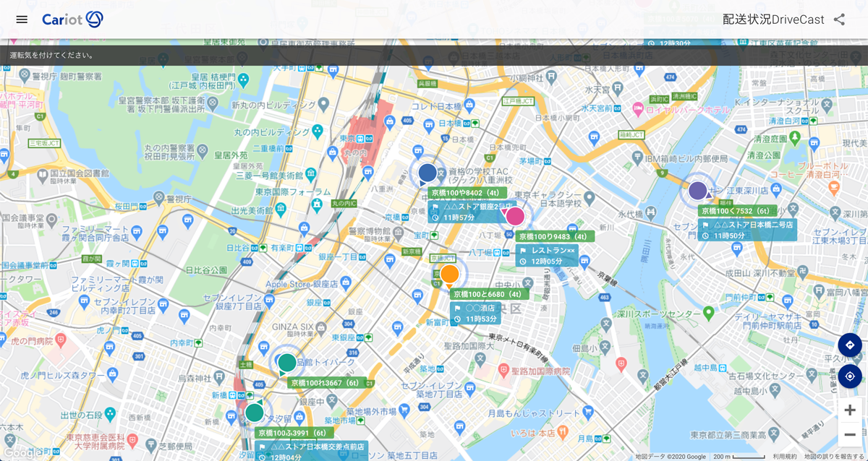Click vehicle label 京橋100と6680（4t）
This screenshot has height=461, width=868.
click(489, 294)
